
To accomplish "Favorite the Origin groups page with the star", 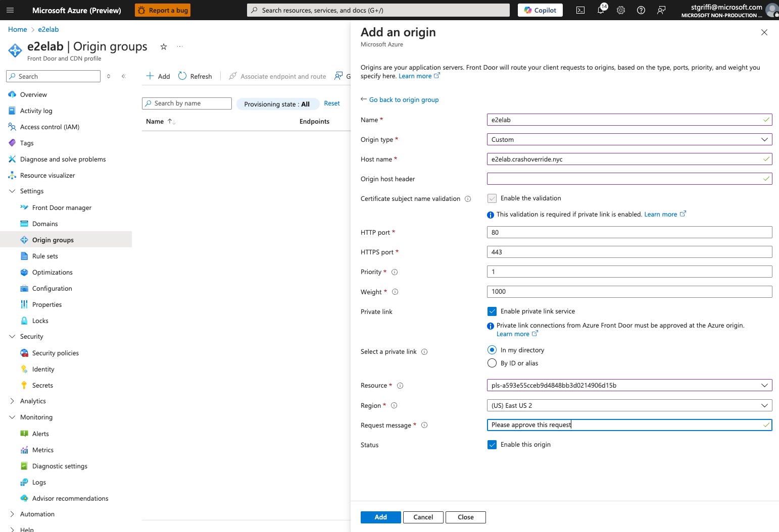I will pyautogui.click(x=163, y=46).
